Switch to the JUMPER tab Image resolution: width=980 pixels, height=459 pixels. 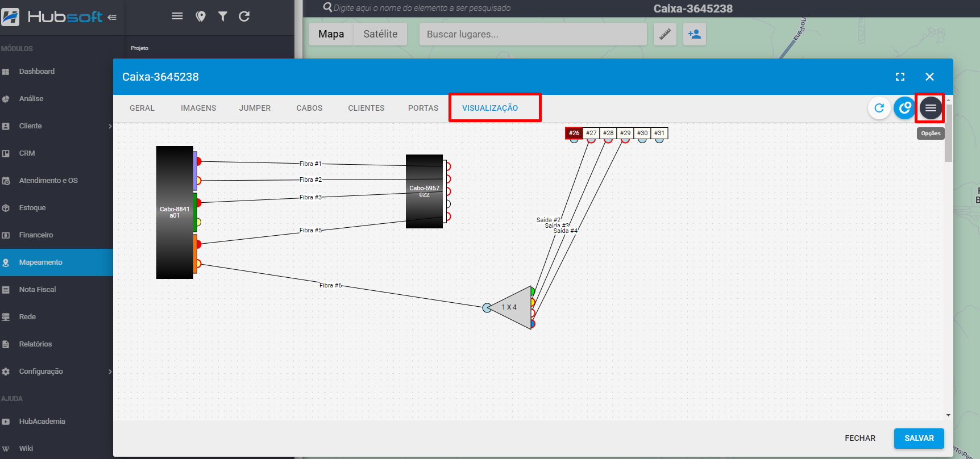[255, 108]
